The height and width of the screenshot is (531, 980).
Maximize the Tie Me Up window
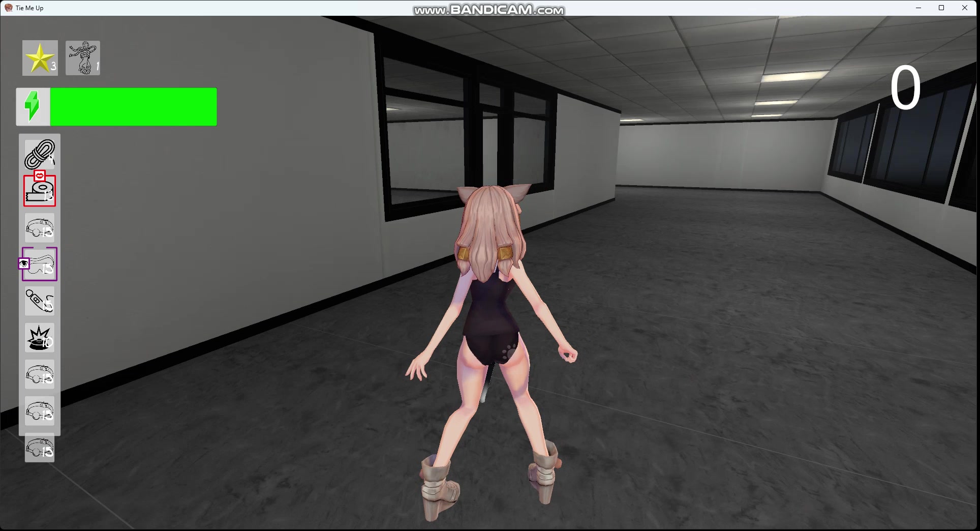941,8
